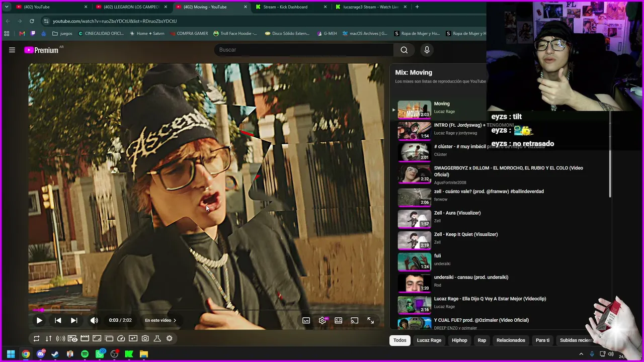
Task: Toggle the loop icon below the player
Action: click(36, 338)
